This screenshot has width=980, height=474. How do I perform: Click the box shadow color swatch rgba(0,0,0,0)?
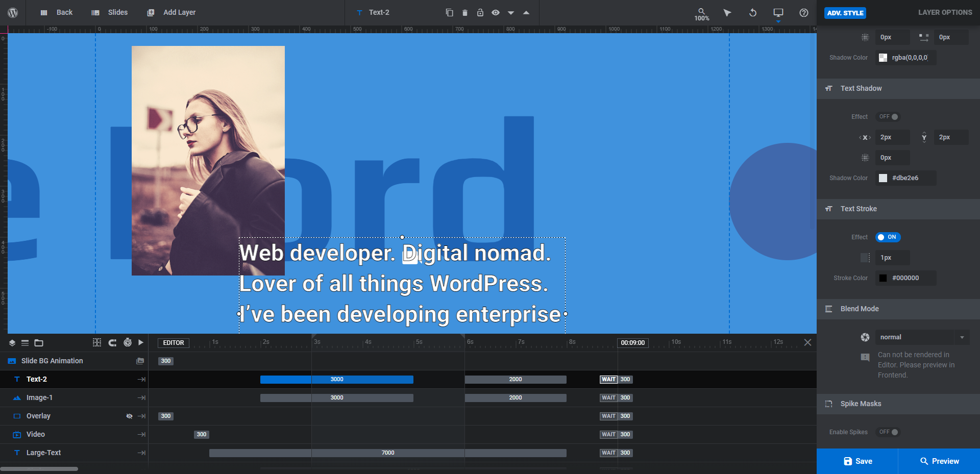[x=883, y=58]
